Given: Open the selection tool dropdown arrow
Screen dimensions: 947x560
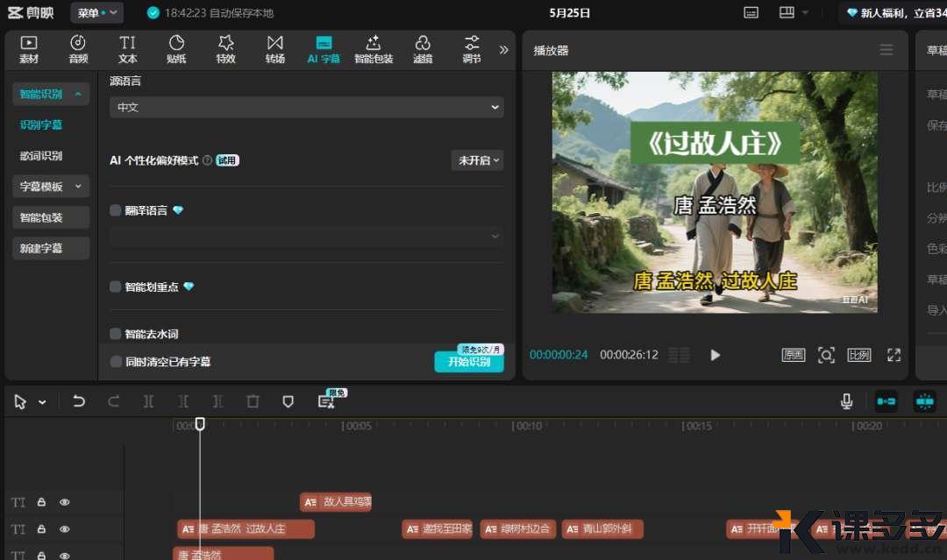Looking at the screenshot, I should pos(42,402).
